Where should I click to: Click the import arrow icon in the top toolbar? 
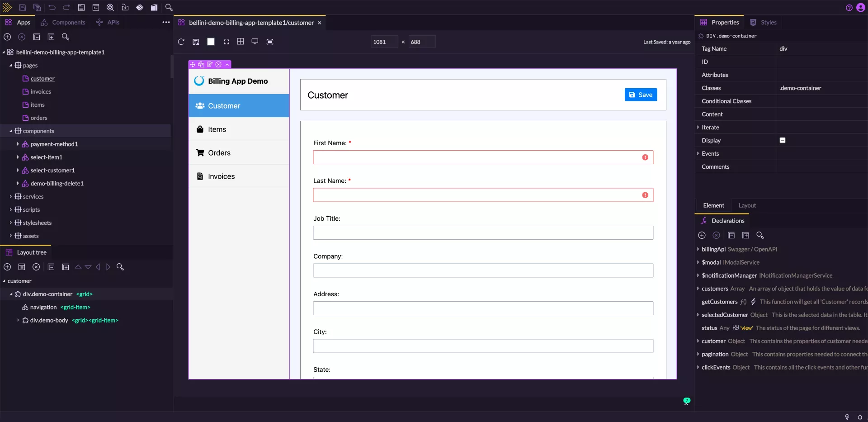(x=125, y=7)
